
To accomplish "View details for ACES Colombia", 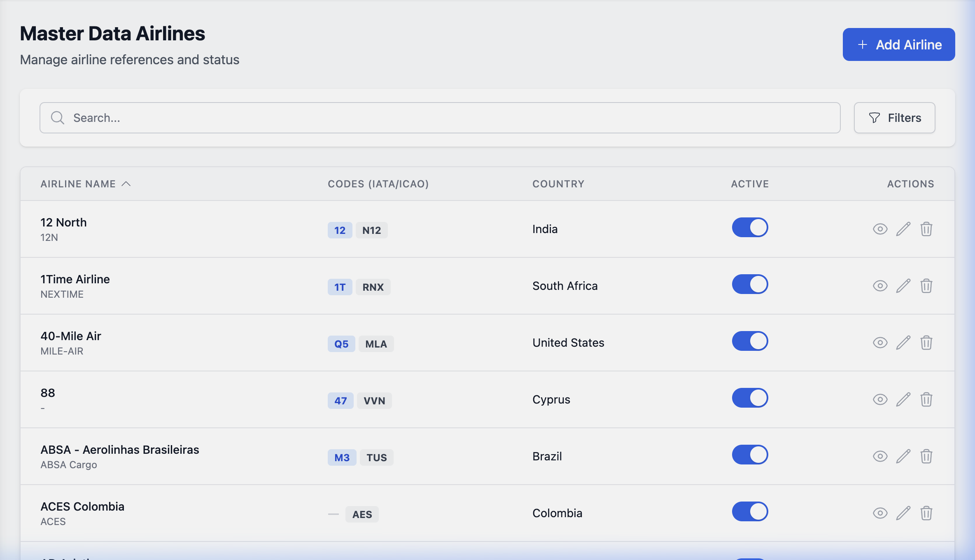I will pyautogui.click(x=880, y=513).
